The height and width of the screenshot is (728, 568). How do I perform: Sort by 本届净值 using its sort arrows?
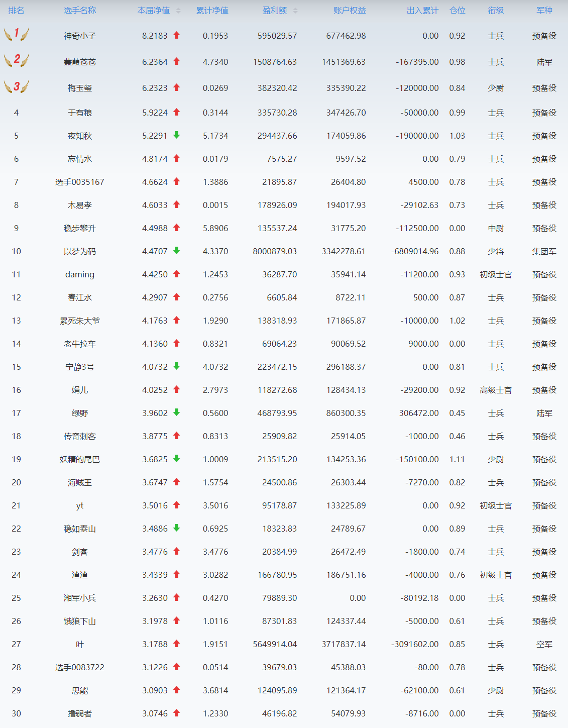(x=178, y=11)
